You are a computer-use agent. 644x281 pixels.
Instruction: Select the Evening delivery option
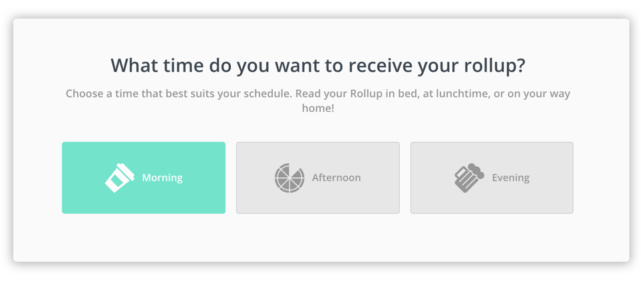(492, 178)
